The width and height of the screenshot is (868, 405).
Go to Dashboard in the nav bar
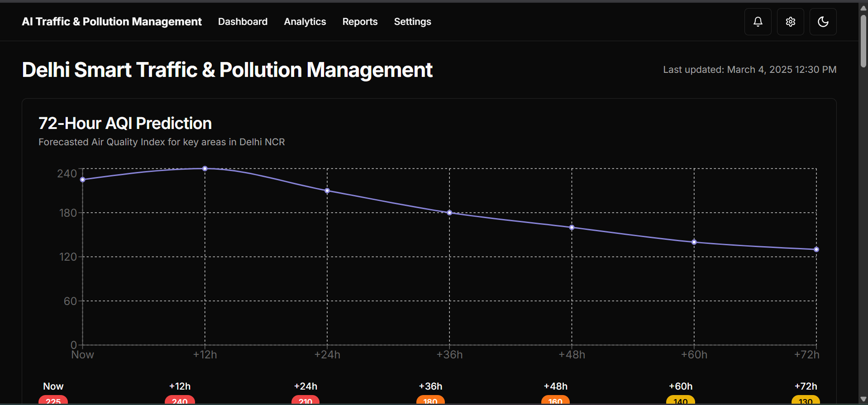point(243,22)
